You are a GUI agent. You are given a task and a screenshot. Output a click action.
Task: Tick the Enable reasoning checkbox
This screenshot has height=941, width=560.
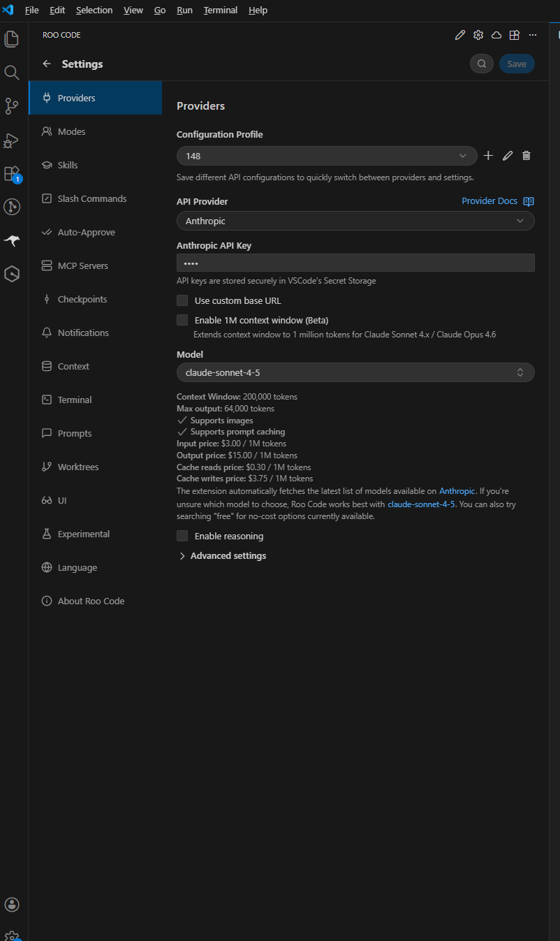(182, 536)
